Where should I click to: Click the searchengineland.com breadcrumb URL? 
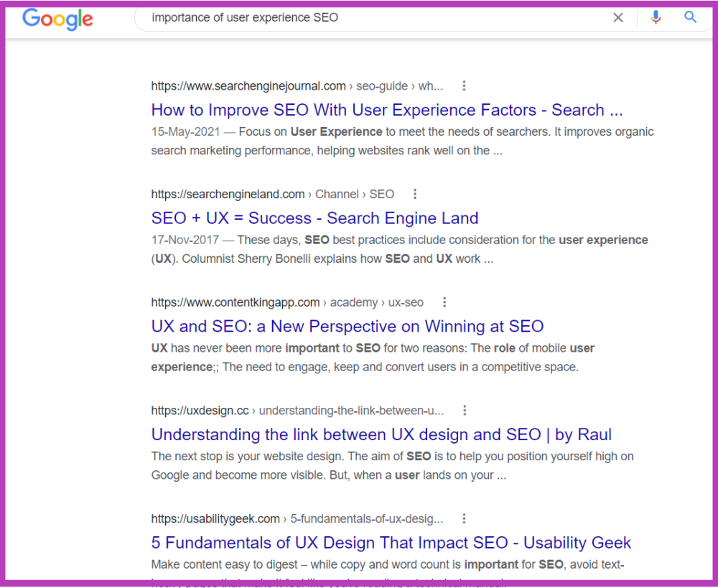(228, 194)
